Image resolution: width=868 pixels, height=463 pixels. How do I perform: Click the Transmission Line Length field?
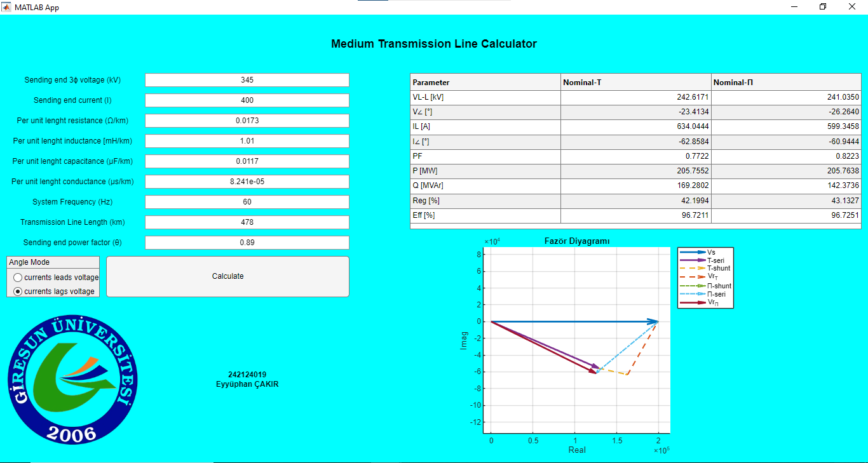coord(247,222)
